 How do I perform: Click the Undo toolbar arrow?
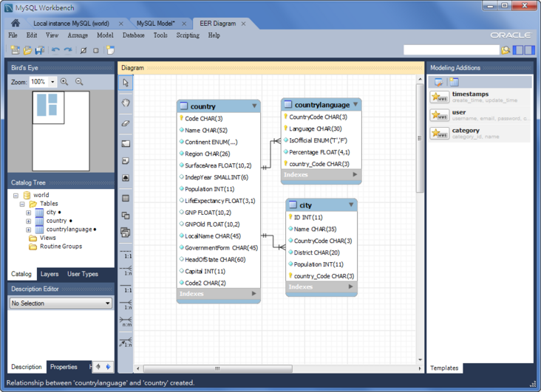click(x=55, y=50)
